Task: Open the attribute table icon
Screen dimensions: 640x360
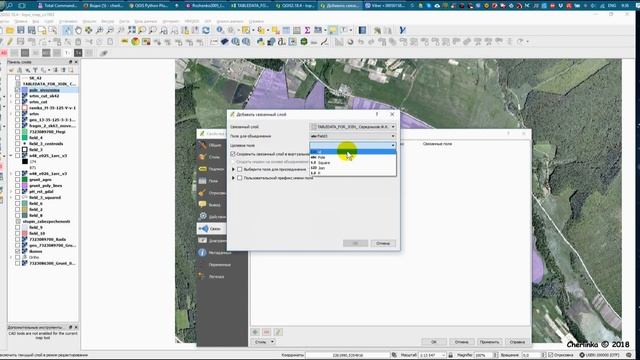Action: 286,30
